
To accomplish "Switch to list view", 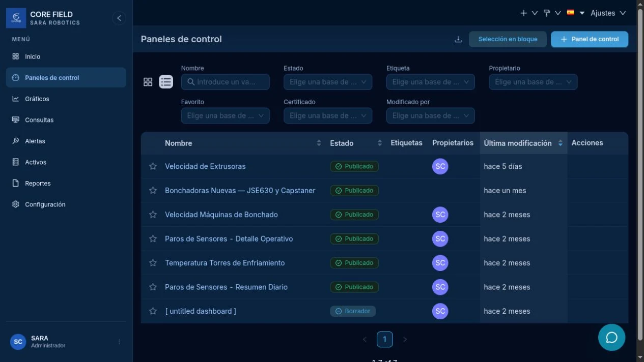I will pyautogui.click(x=166, y=82).
